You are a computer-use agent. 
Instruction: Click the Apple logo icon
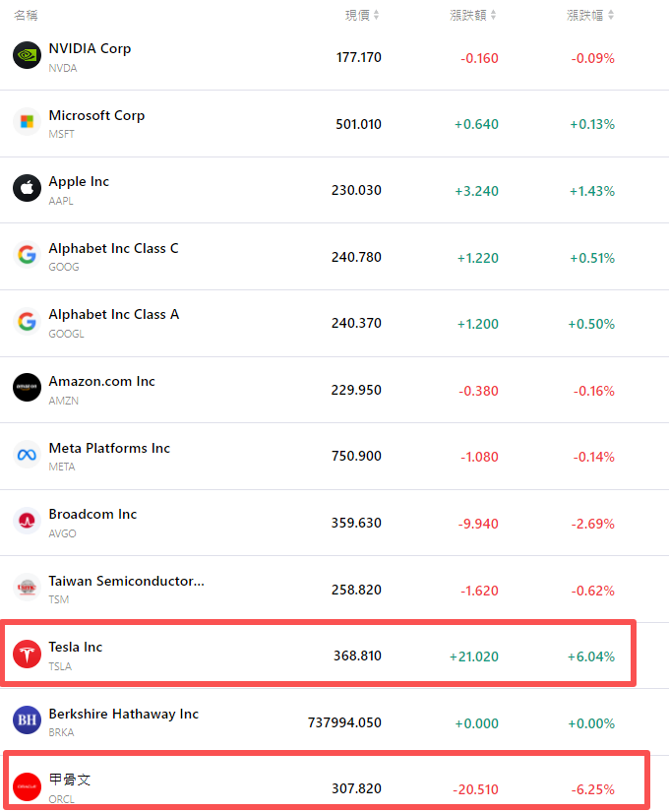27,189
